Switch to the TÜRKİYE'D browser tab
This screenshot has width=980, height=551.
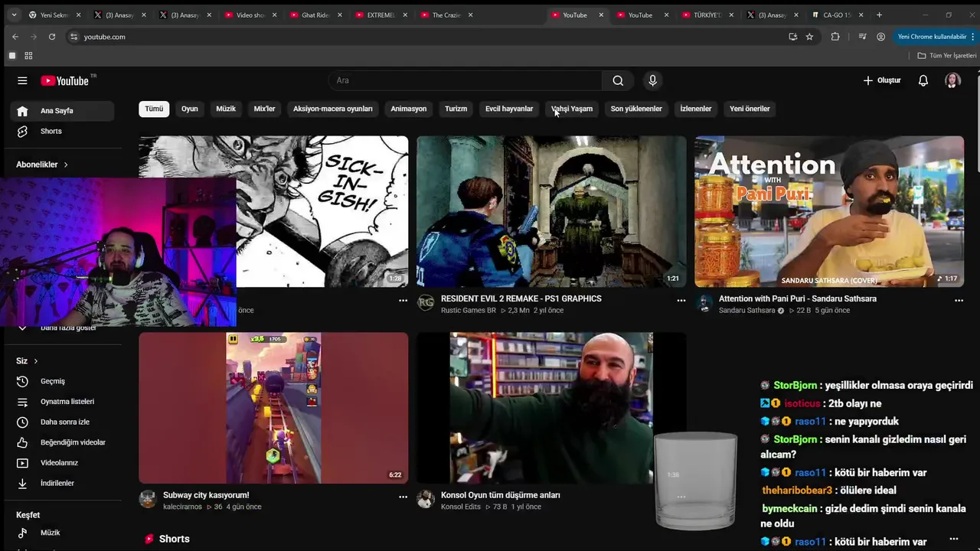point(706,15)
